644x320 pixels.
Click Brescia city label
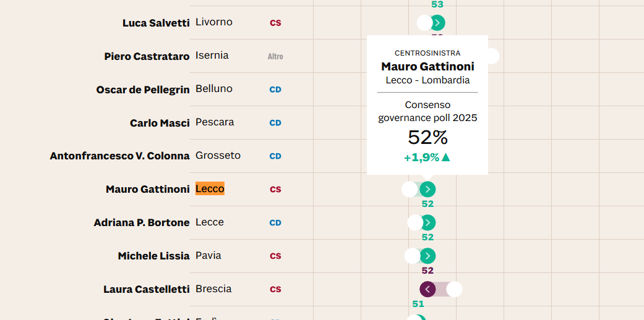213,289
